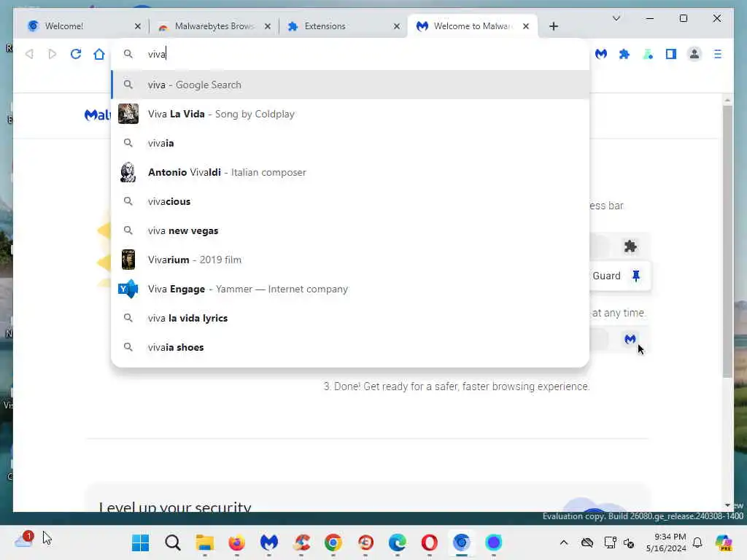Close the Extensions tab

click(x=397, y=26)
